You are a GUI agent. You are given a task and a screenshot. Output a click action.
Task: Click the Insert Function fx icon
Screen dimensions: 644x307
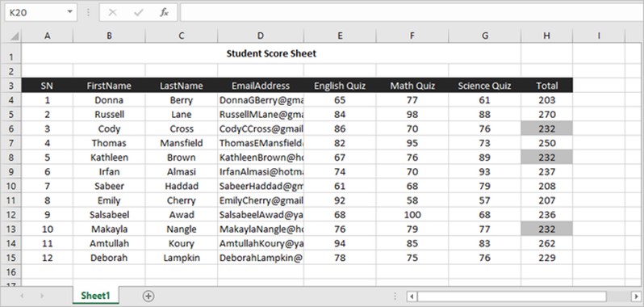coord(165,13)
